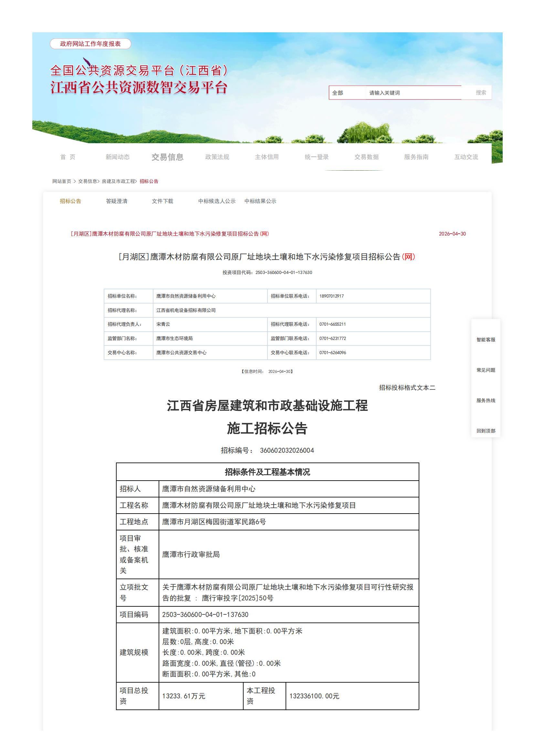Image resolution: width=534 pixels, height=756 pixels.
Task: Open 新闻动态 navigation item
Action: 118,157
